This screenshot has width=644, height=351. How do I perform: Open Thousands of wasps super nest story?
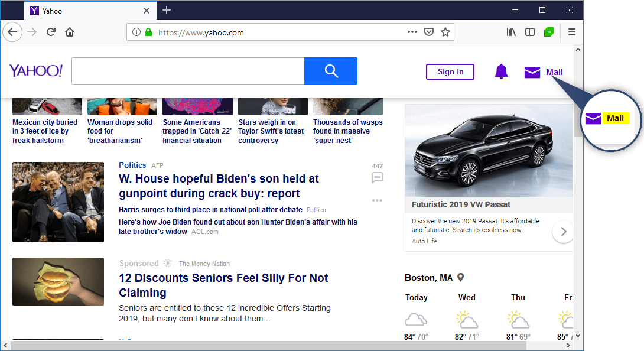348,131
